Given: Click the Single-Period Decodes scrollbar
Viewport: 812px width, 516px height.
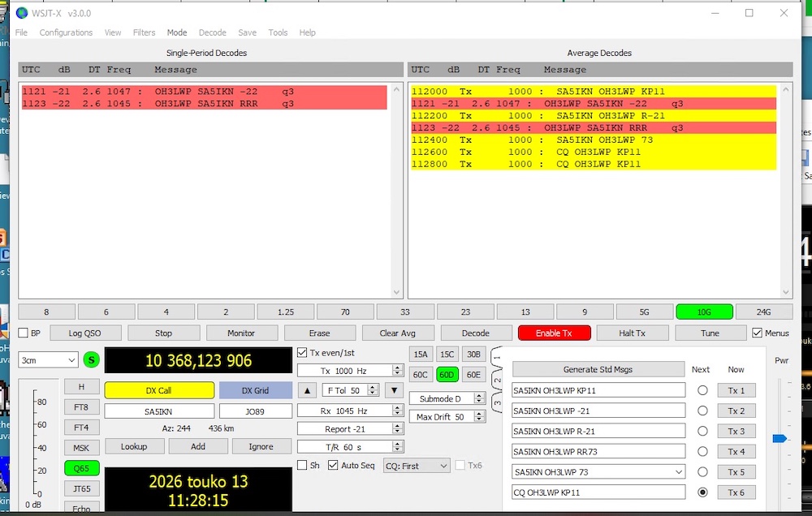Looking at the screenshot, I should pyautogui.click(x=397, y=191).
